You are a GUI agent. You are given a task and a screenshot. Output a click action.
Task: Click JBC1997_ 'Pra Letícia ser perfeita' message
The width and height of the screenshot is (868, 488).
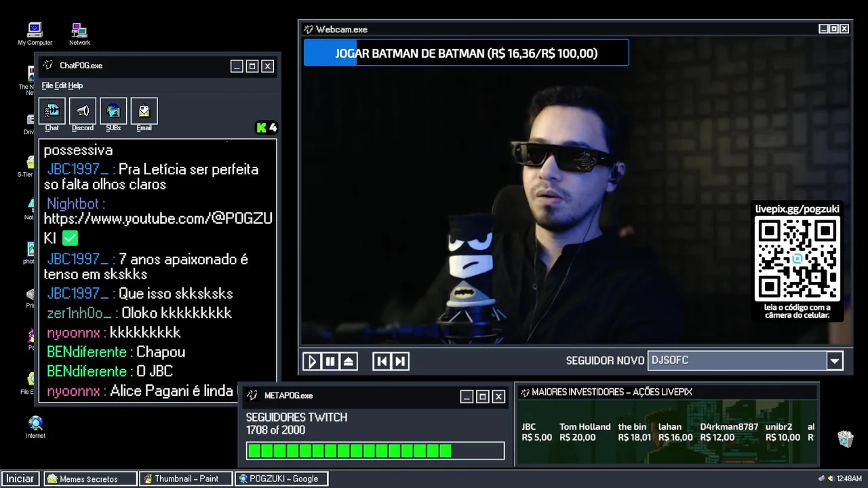coord(152,176)
